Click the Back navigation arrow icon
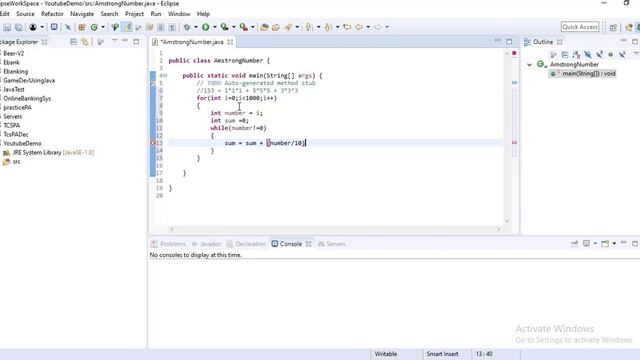The image size is (640, 360). click(359, 27)
